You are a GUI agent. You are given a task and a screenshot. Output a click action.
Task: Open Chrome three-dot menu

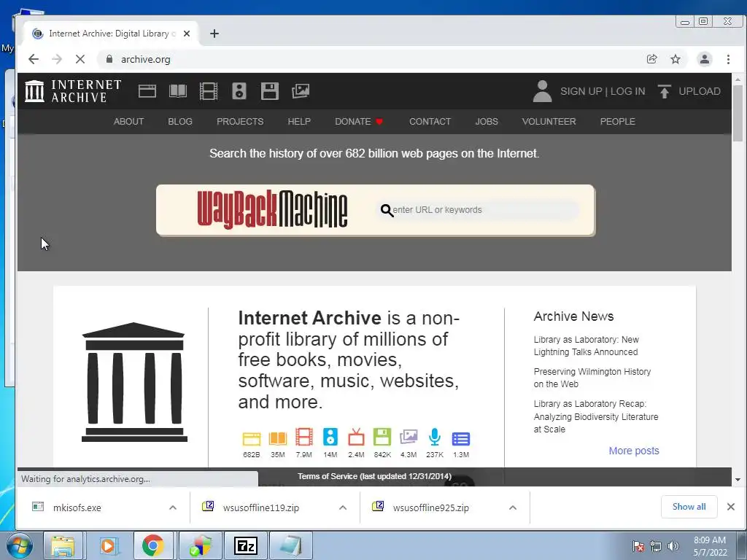pos(728,59)
